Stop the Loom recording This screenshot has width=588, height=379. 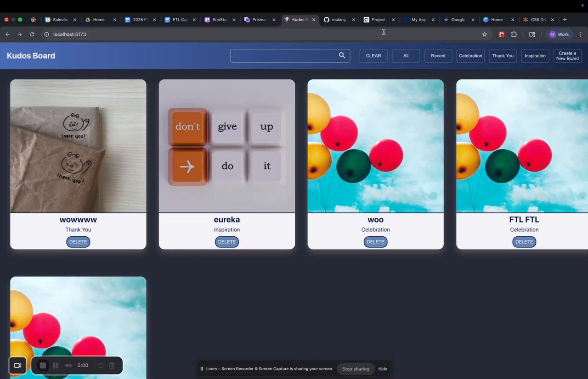point(43,365)
